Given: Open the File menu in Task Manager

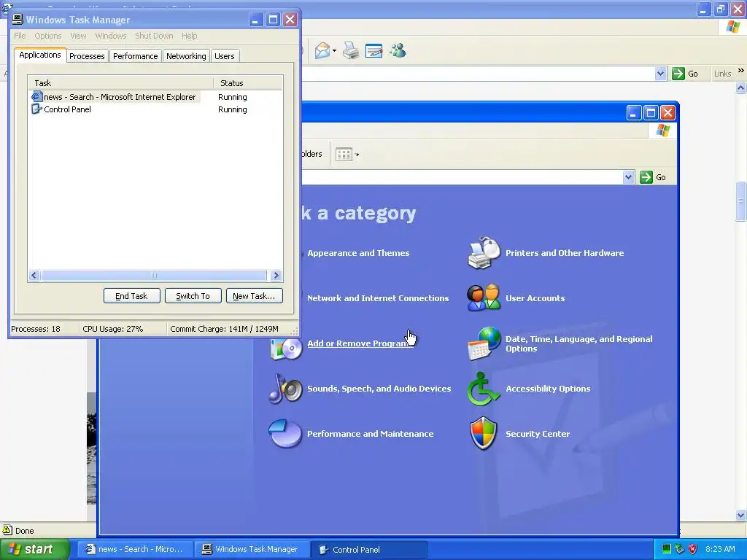Looking at the screenshot, I should [20, 36].
